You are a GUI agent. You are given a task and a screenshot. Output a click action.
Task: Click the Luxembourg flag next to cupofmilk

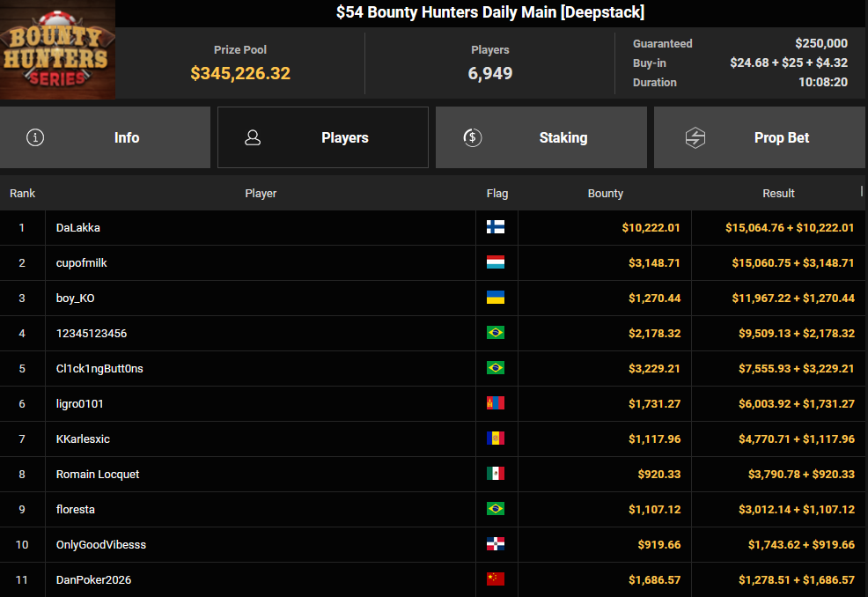tap(496, 262)
